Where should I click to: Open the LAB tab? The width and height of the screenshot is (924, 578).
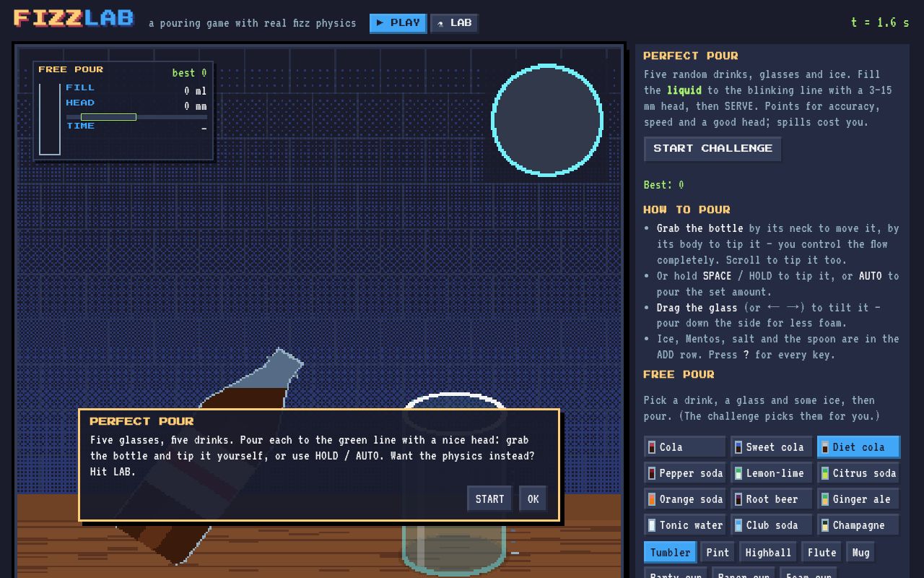click(454, 23)
